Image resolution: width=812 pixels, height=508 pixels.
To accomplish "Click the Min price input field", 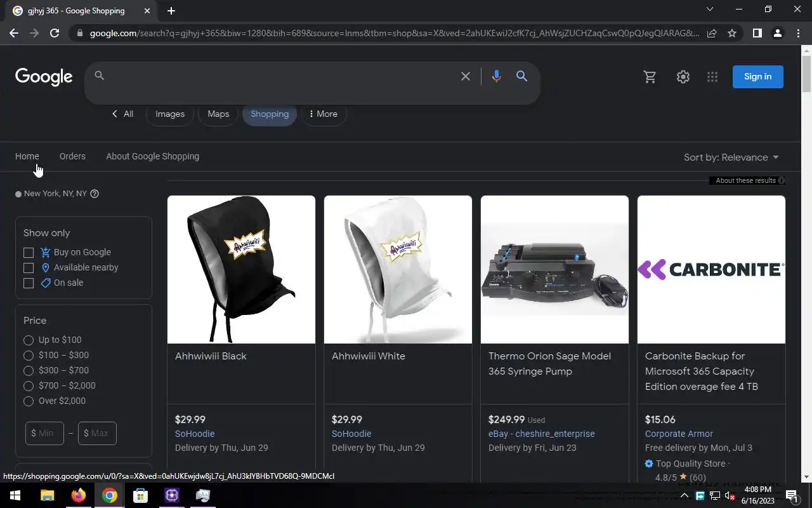I will (44, 433).
